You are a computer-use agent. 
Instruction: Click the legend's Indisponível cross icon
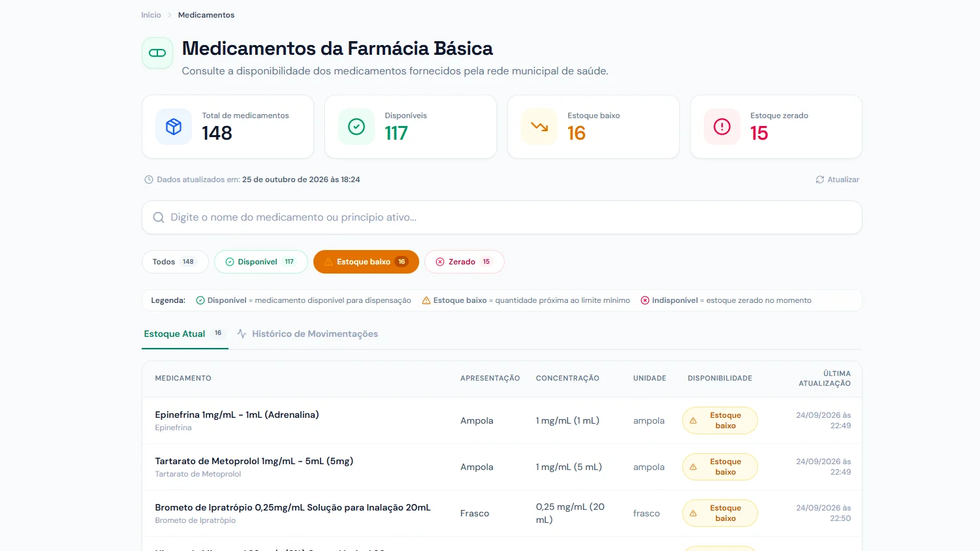645,300
